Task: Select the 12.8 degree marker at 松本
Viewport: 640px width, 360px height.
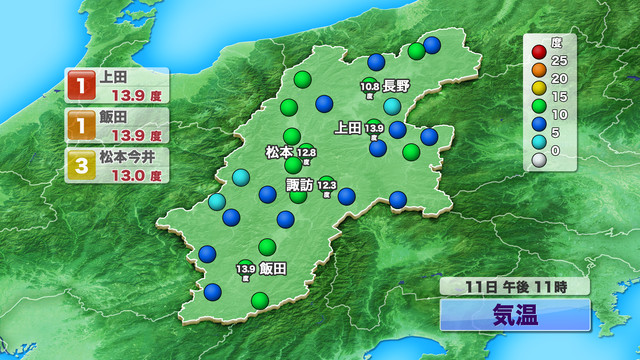Action: 307,153
